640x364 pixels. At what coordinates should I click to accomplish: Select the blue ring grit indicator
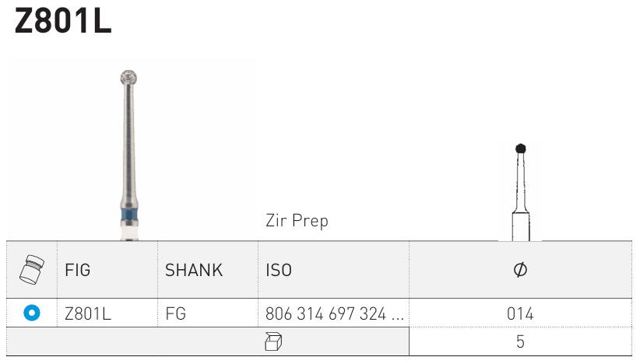(x=32, y=313)
